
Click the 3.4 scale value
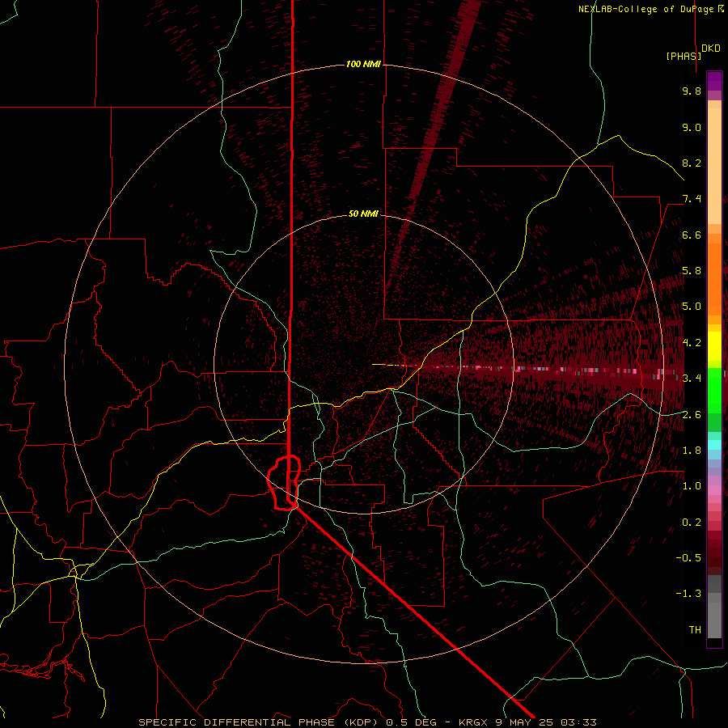point(692,379)
